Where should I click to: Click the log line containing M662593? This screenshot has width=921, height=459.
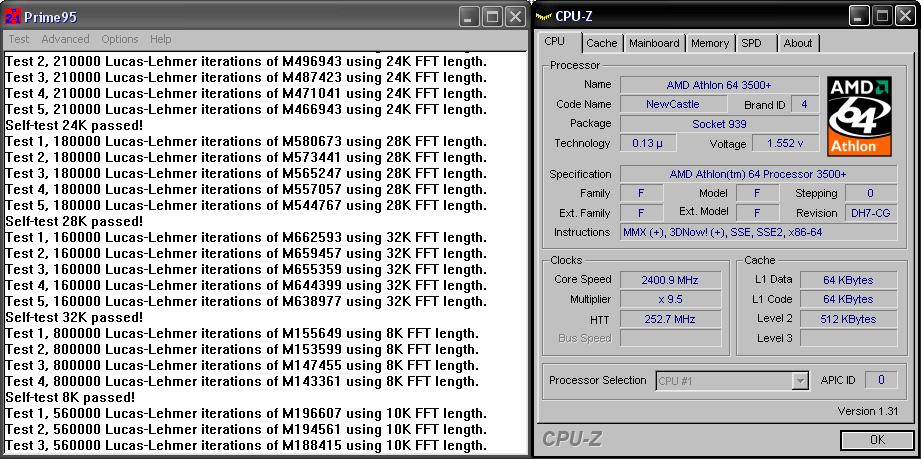pyautogui.click(x=246, y=237)
